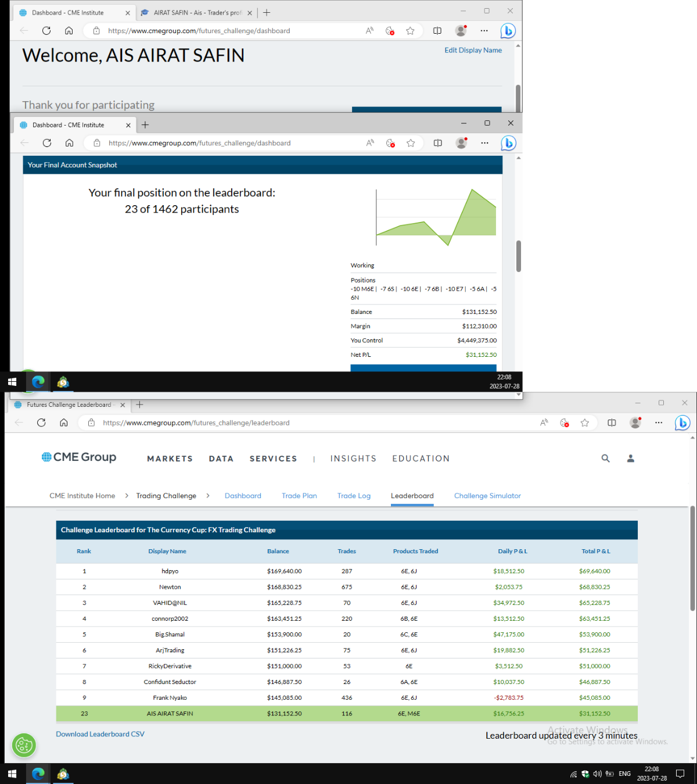Open the MARKETS navigation menu
This screenshot has width=697, height=784.
pyautogui.click(x=170, y=459)
